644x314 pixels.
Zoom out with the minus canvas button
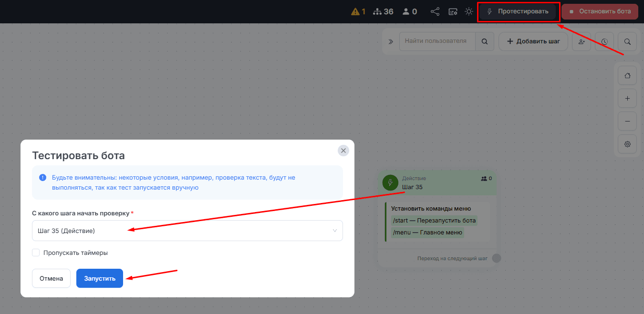click(627, 122)
